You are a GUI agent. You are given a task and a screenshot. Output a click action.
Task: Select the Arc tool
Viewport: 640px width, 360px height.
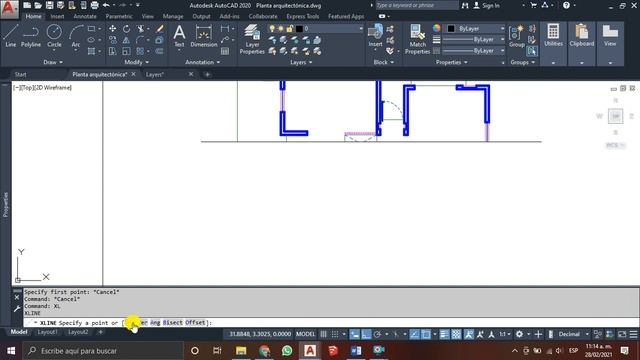coord(76,36)
